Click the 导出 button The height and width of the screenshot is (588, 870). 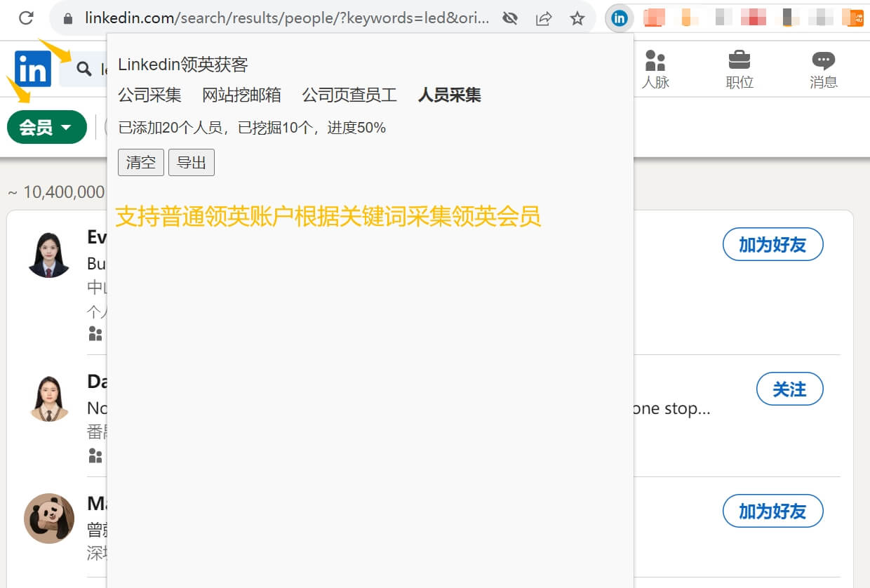point(192,162)
